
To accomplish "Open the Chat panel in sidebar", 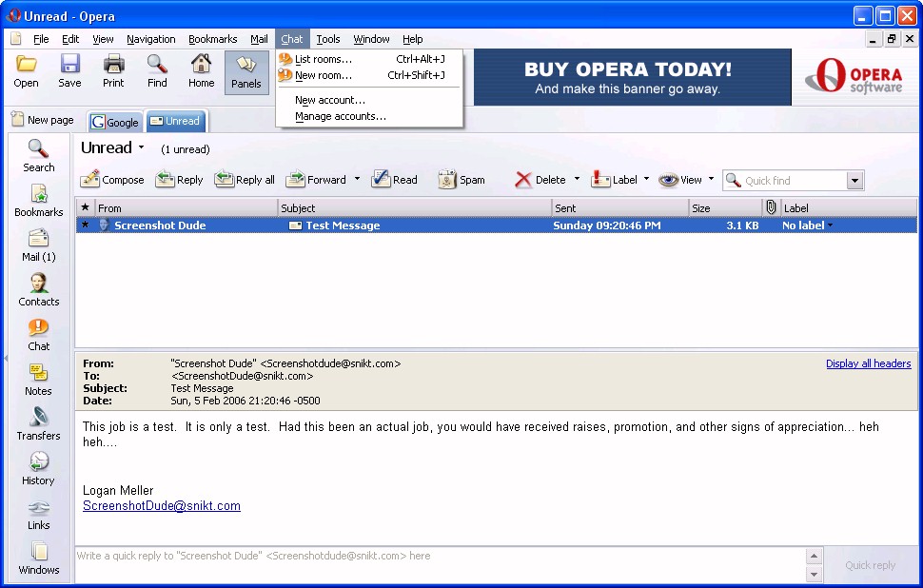I will tap(39, 335).
